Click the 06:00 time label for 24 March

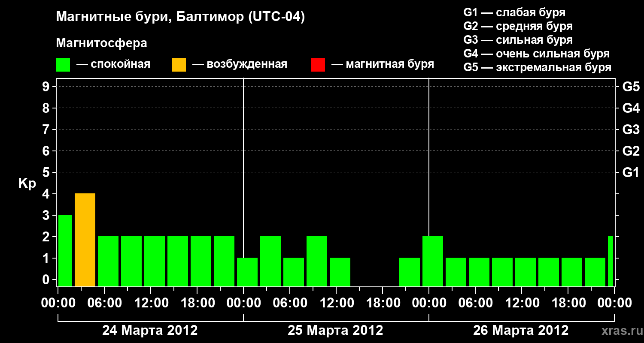pos(104,303)
